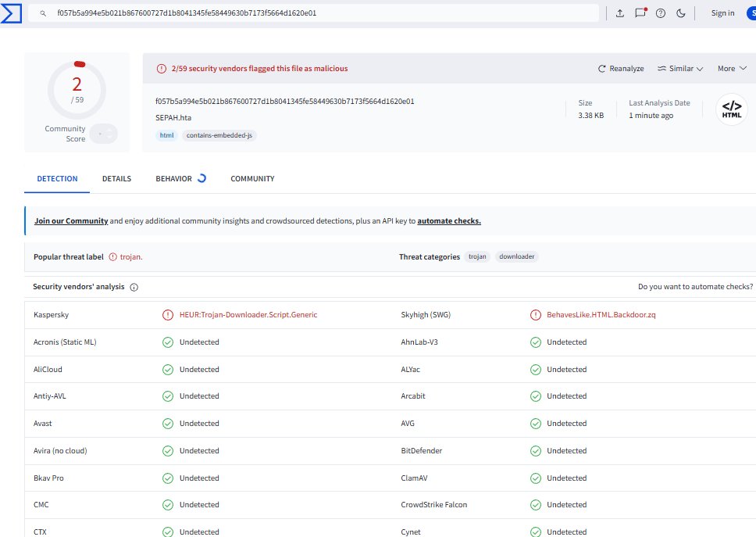
Task: Click the downloader threat category chip
Action: (x=516, y=256)
